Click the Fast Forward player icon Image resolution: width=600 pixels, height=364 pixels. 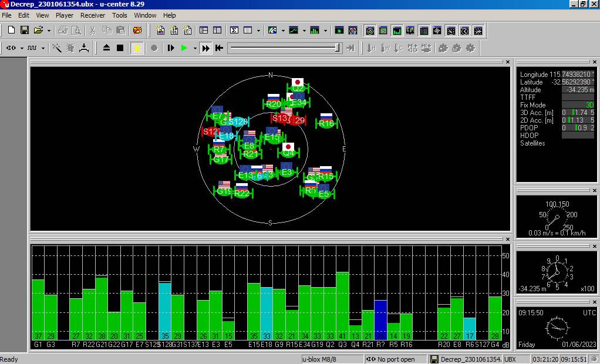[205, 48]
